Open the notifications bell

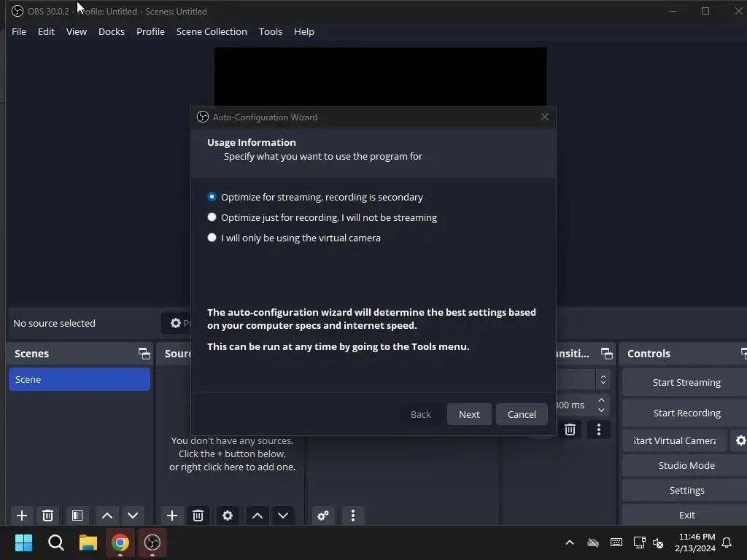pyautogui.click(x=727, y=542)
